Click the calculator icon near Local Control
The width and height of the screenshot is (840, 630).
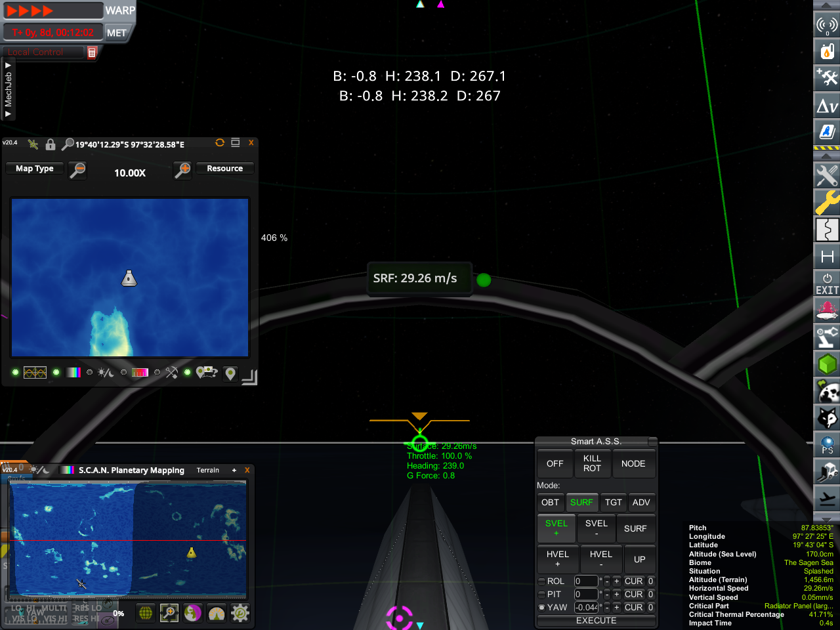(x=92, y=52)
